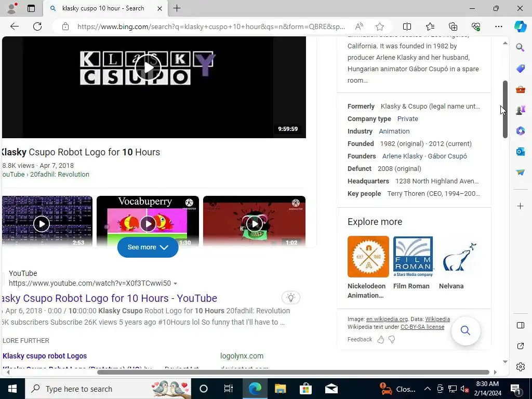
Task: Open Klasky csupo robot Logos link
Action: click(x=45, y=356)
